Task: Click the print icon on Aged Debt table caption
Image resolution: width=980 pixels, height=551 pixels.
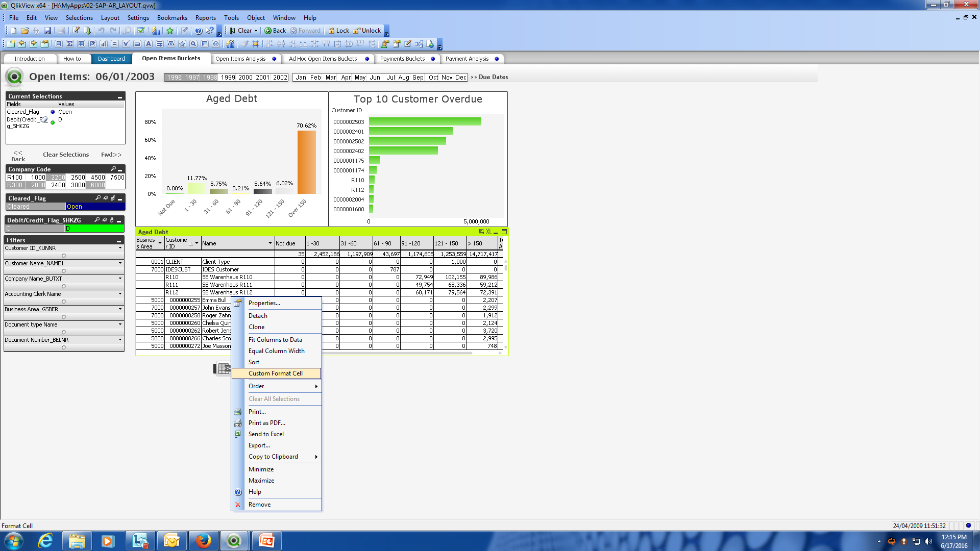Action: click(x=481, y=232)
